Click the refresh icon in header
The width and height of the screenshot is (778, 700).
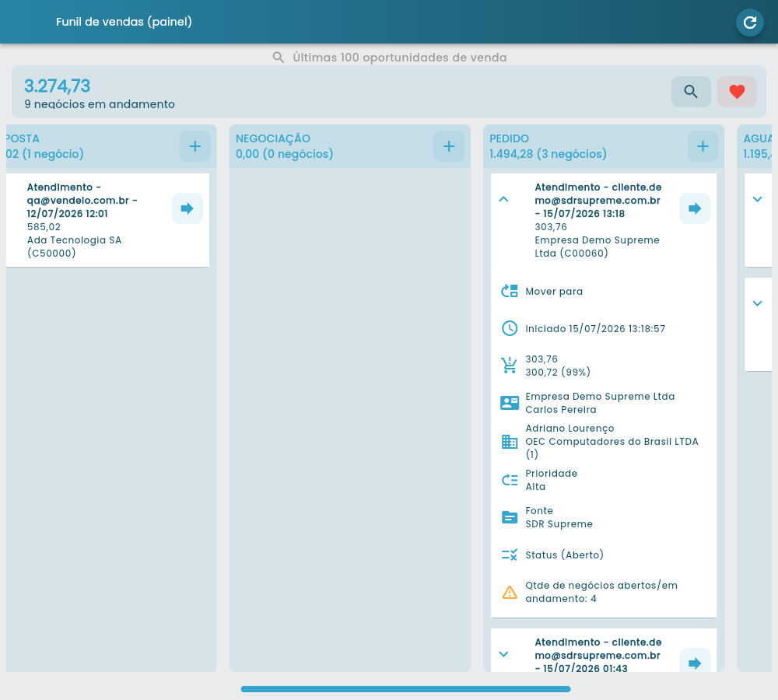(x=749, y=23)
